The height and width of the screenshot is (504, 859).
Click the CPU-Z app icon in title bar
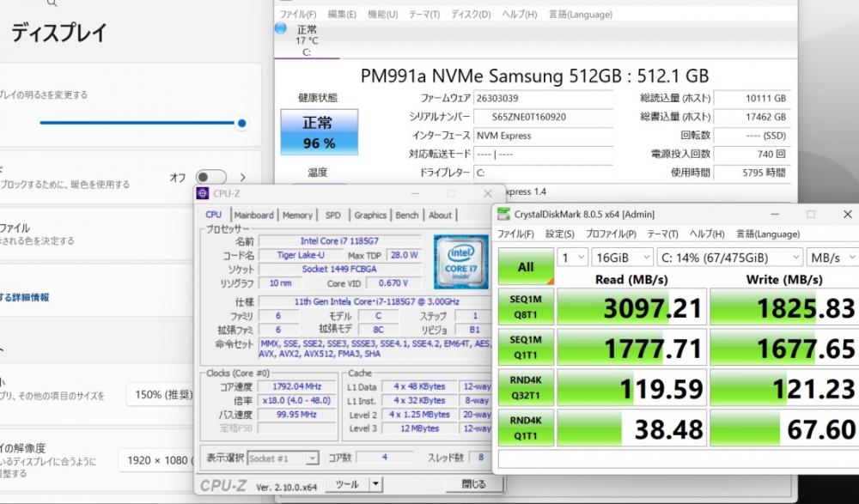coord(203,193)
